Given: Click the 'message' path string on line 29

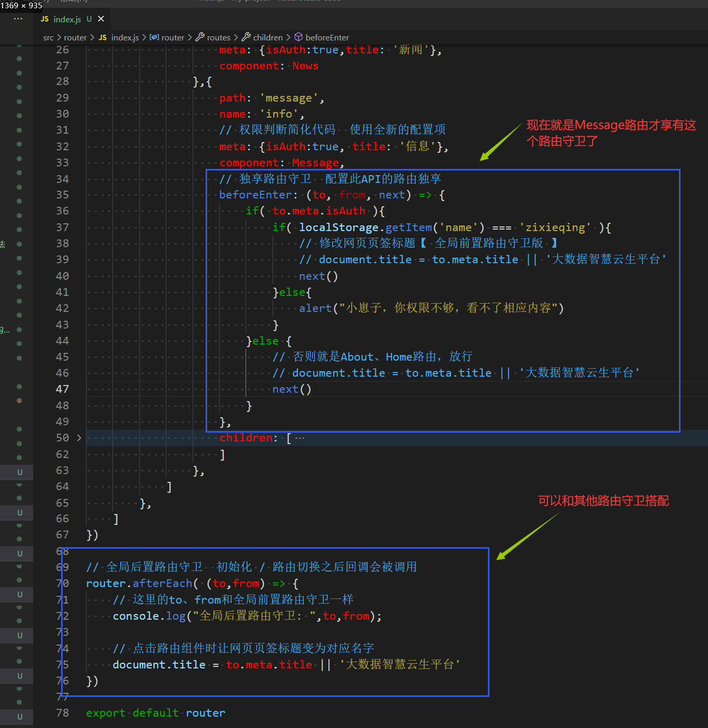Looking at the screenshot, I should click(289, 98).
